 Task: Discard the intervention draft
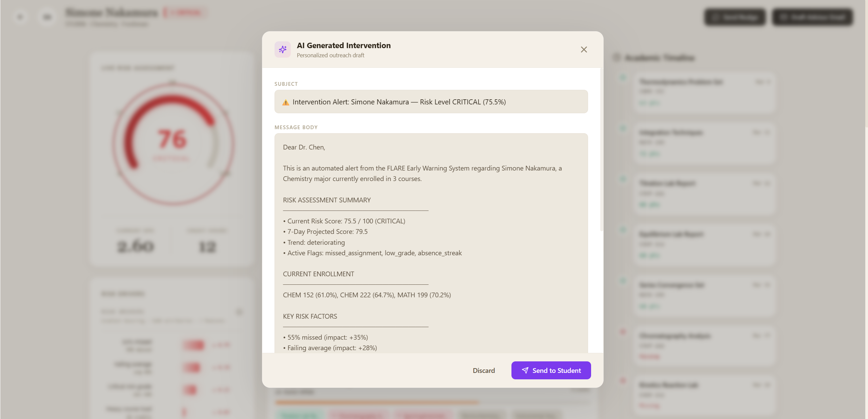click(484, 370)
